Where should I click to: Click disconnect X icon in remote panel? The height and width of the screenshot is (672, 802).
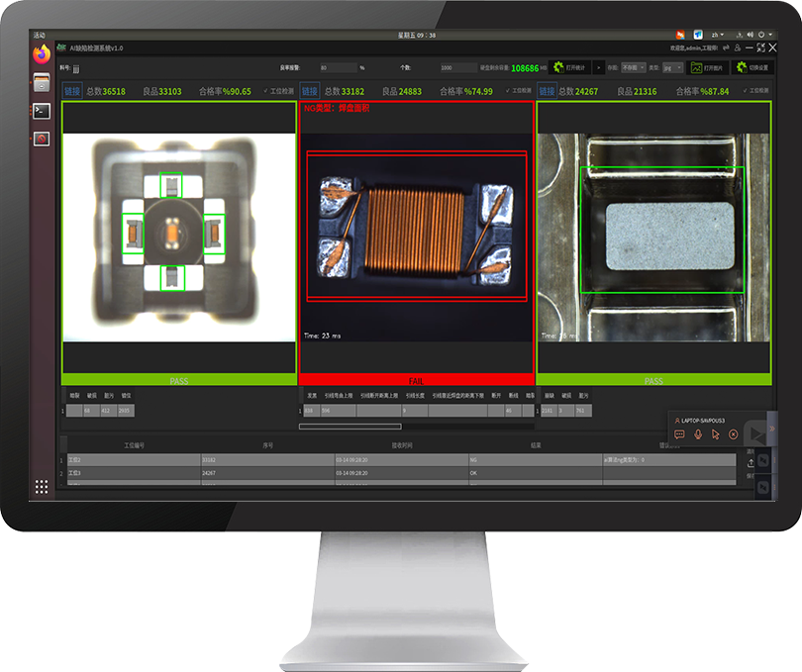pos(733,434)
